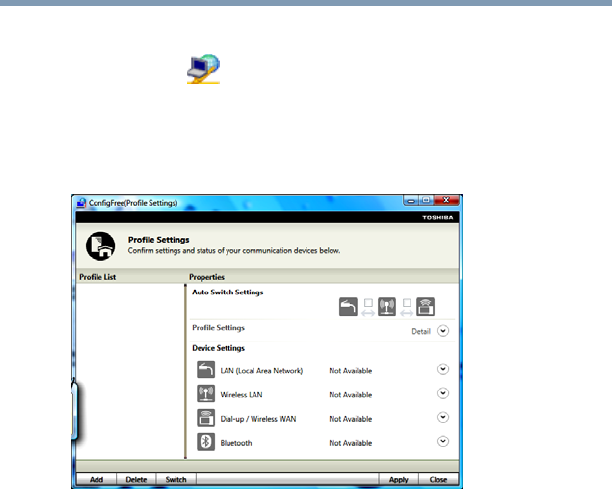The width and height of the screenshot is (612, 489).
Task: Click the Not Available status for Wireless LAN
Action: pyautogui.click(x=350, y=395)
